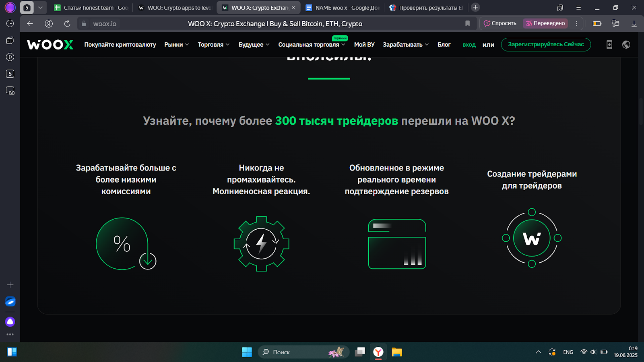This screenshot has height=362, width=644.
Task: Add a new item to sidebar
Action: click(x=10, y=285)
